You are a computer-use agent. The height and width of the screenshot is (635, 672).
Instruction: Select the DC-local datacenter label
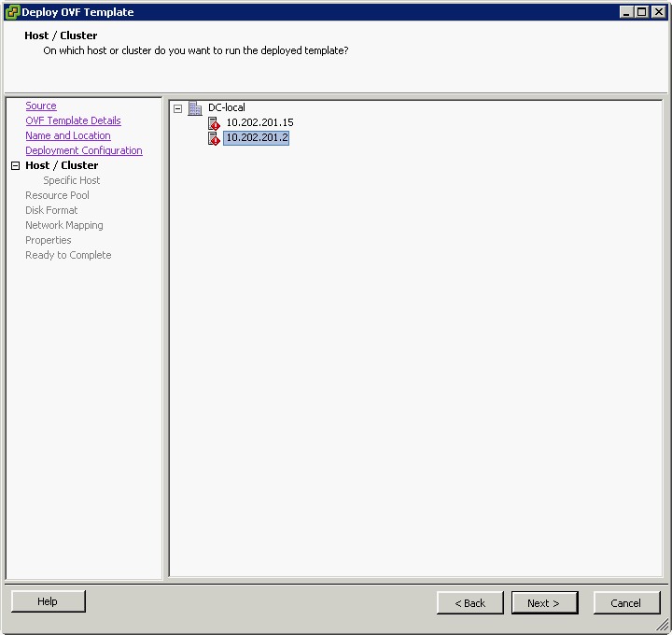(x=227, y=108)
